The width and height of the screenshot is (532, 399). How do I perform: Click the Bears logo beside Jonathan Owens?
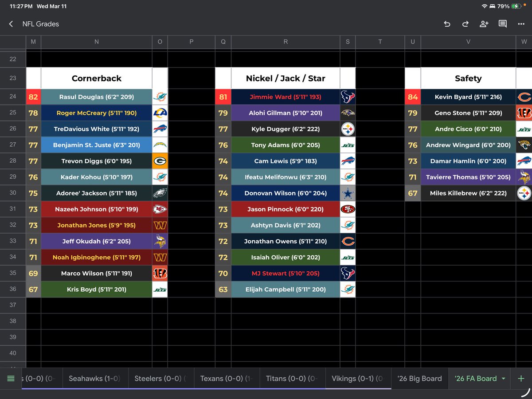[348, 241]
